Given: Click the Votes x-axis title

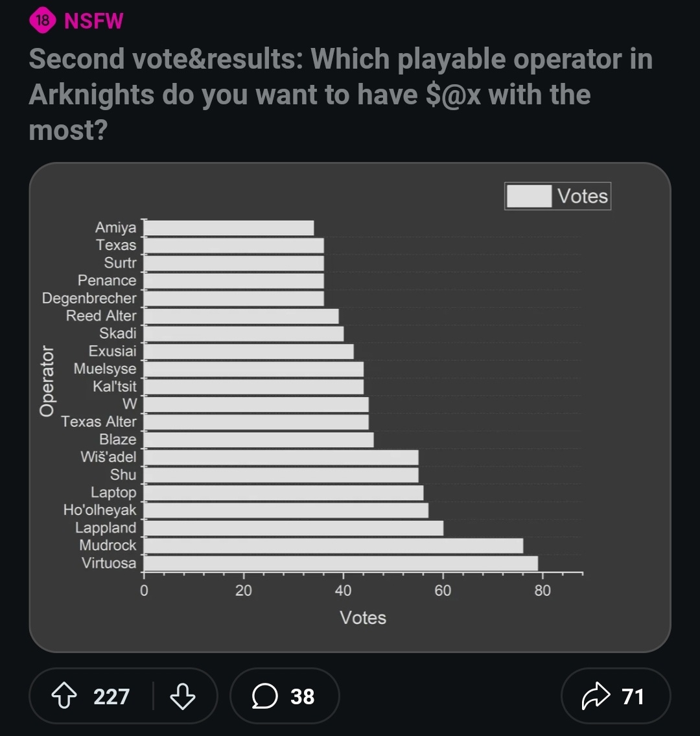Looking at the screenshot, I should [x=363, y=617].
